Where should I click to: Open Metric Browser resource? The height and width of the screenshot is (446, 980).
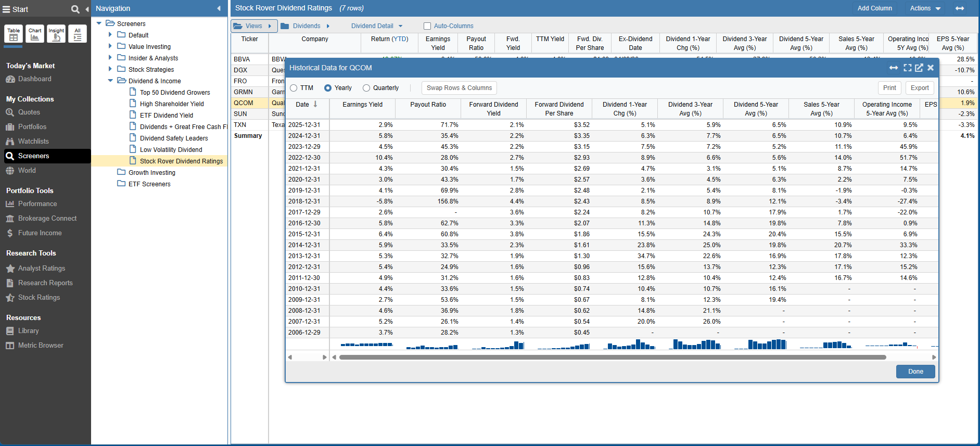(41, 346)
